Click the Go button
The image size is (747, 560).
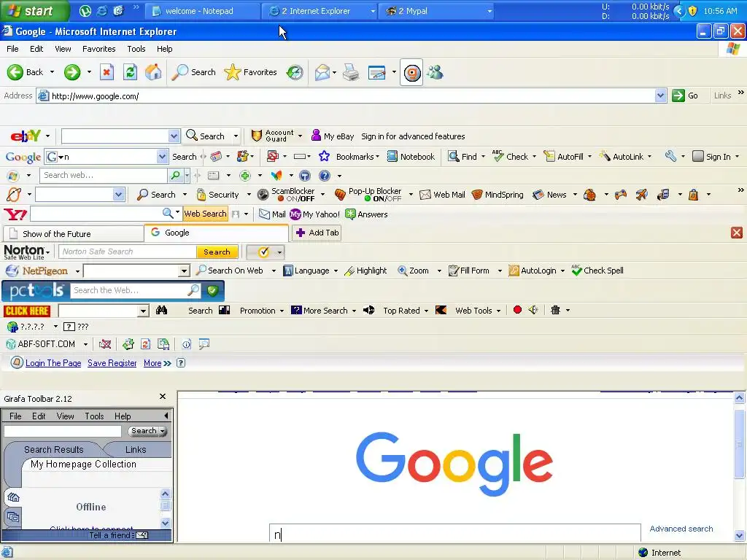pos(686,96)
